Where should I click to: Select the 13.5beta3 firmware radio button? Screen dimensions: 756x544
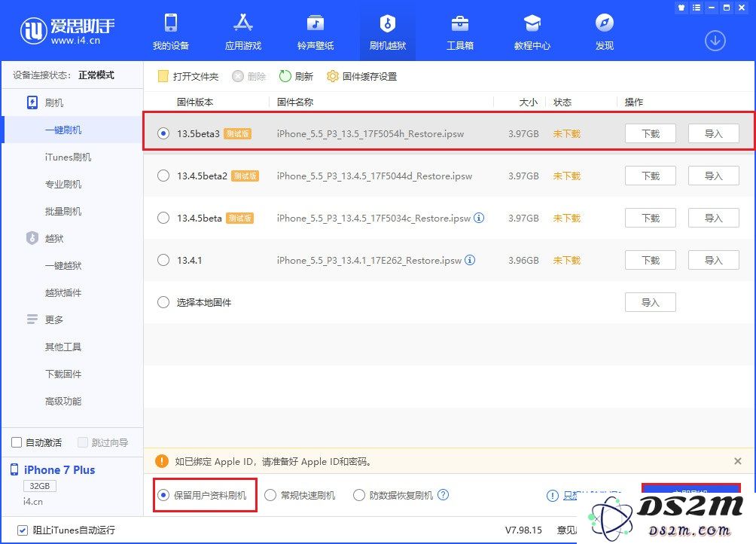click(x=163, y=133)
